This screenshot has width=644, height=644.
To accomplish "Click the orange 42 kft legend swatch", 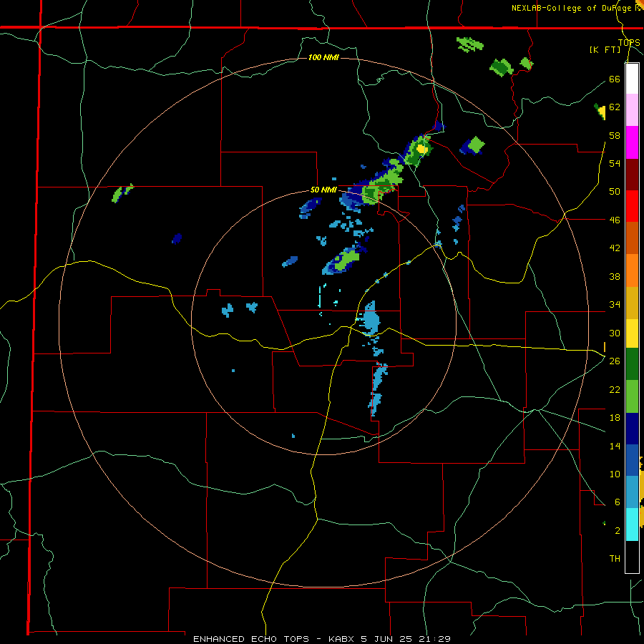I will click(x=632, y=270).
